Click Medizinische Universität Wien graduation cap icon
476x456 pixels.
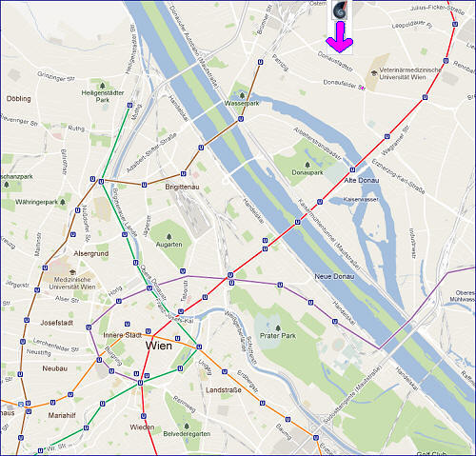coord(72,272)
